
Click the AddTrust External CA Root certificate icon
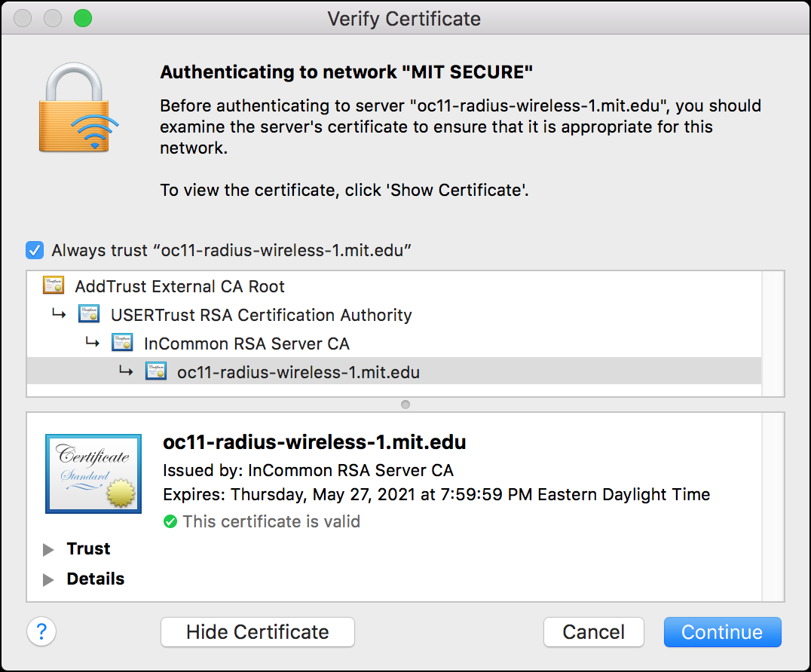point(54,286)
